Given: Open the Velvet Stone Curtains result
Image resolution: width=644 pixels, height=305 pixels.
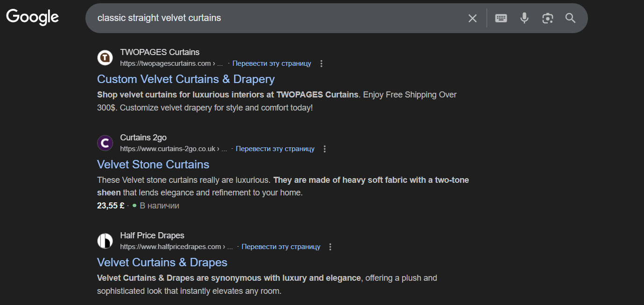Looking at the screenshot, I should click(x=153, y=164).
